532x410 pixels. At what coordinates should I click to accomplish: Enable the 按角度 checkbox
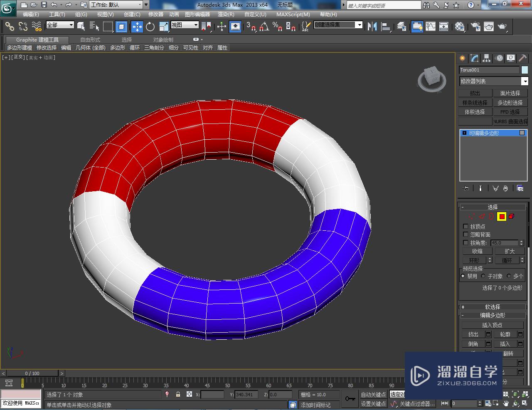click(465, 243)
